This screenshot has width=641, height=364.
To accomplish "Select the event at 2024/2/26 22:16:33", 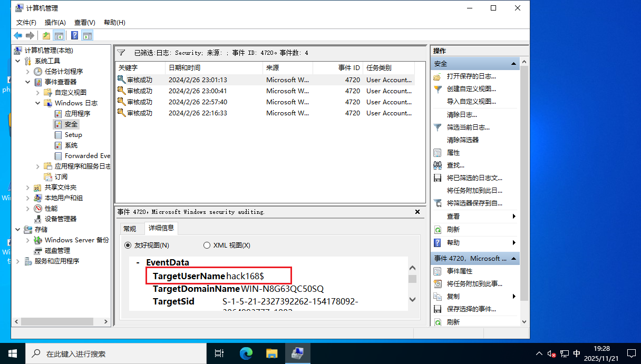I will 265,113.
